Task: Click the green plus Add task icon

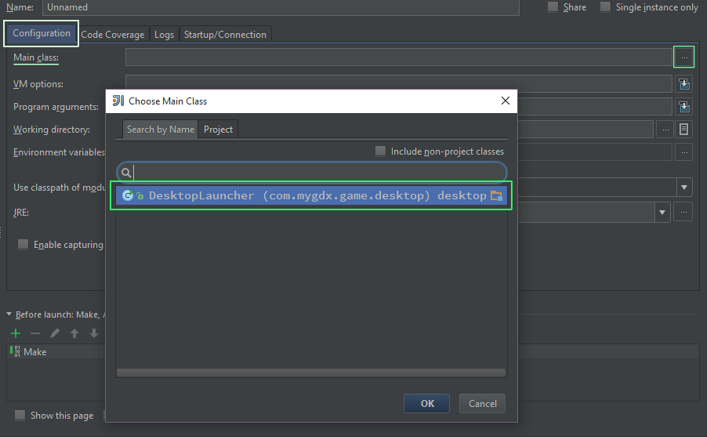Action: 15,333
